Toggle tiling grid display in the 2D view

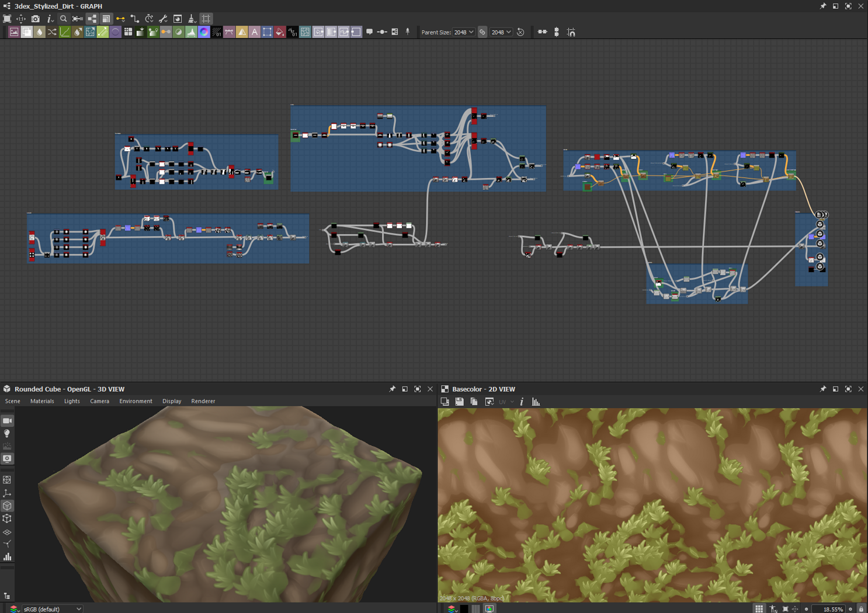click(759, 609)
